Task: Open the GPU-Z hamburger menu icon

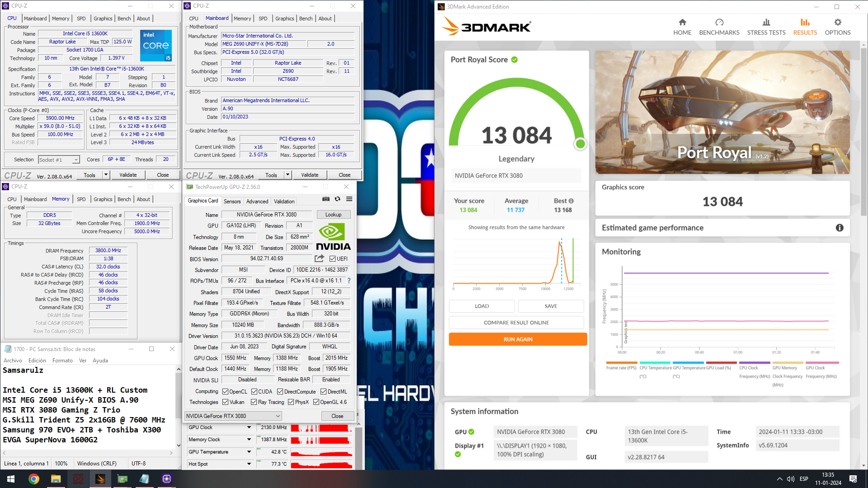Action: point(349,199)
